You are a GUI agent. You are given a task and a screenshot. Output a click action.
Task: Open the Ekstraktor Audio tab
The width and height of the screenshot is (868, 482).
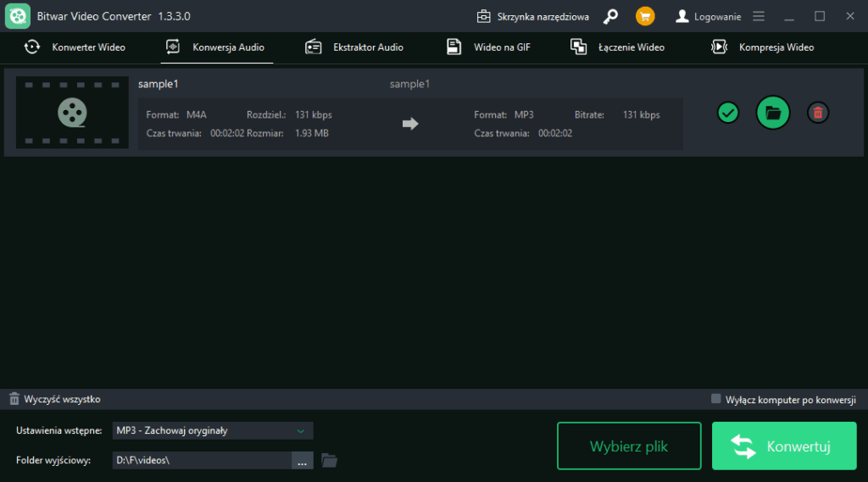click(354, 47)
